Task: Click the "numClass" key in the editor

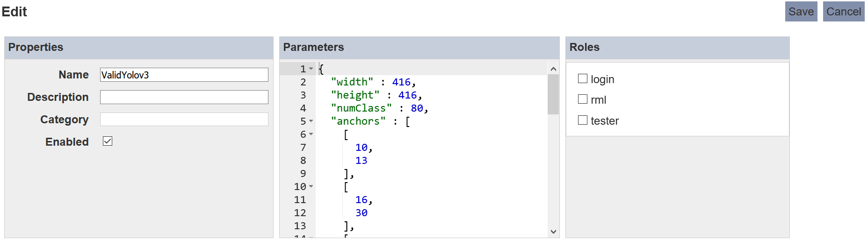Action: [361, 108]
